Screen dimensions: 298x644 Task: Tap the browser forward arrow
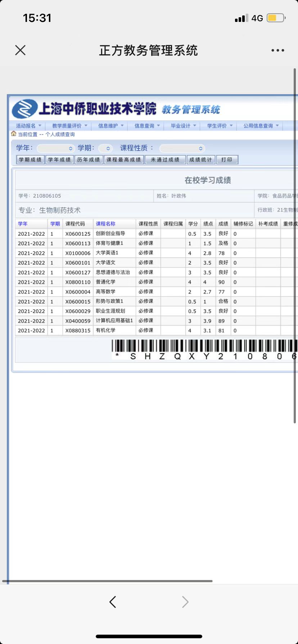185,602
